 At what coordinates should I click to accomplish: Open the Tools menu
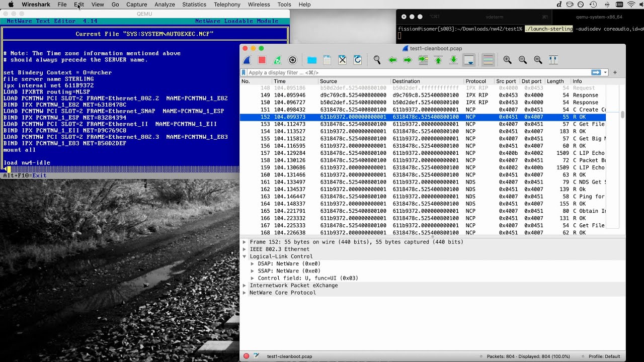pos(284,5)
